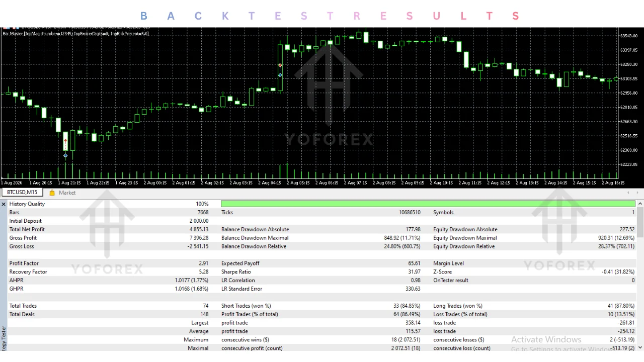Click the vertical Strategy Tester panel label
Viewport: 644px width, 362px height.
click(x=4, y=338)
